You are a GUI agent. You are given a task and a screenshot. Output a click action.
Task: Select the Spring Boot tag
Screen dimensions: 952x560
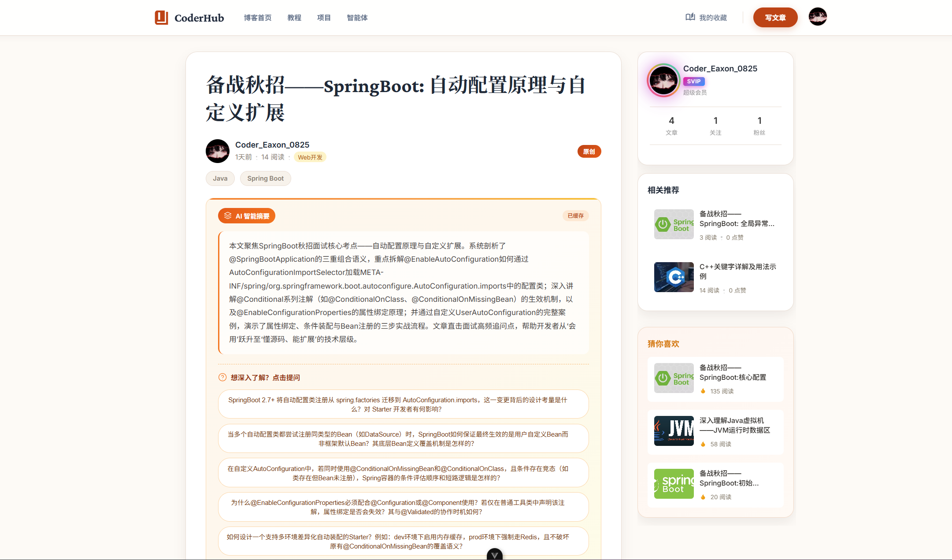[265, 178]
